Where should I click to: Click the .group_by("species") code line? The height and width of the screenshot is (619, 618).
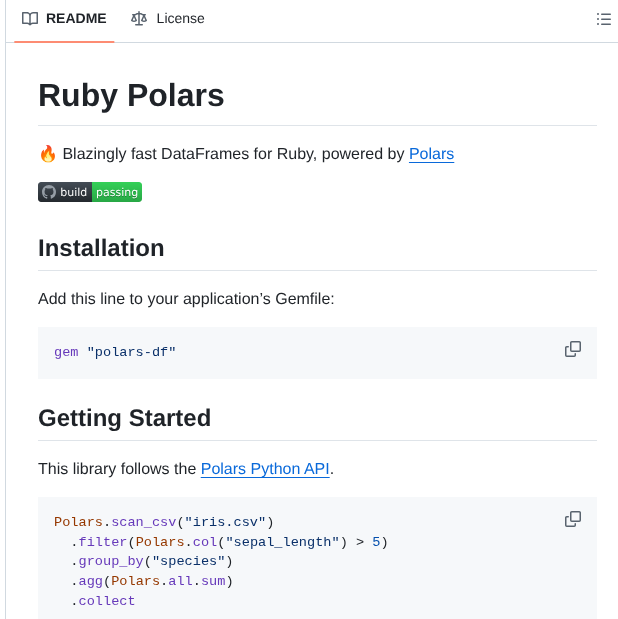152,561
